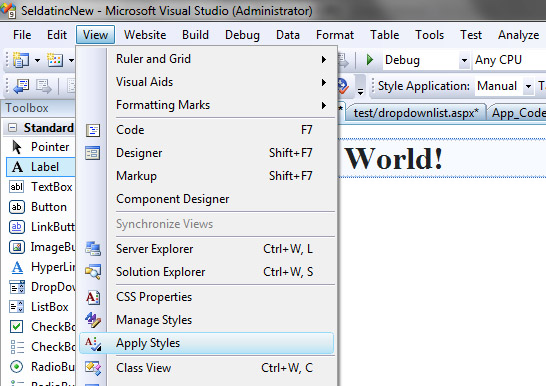Click the green Start Debugging arrow
This screenshot has height=386, width=546.
coord(370,60)
